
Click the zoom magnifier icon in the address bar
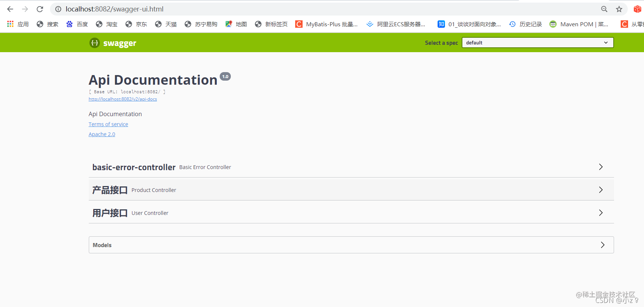tap(604, 9)
